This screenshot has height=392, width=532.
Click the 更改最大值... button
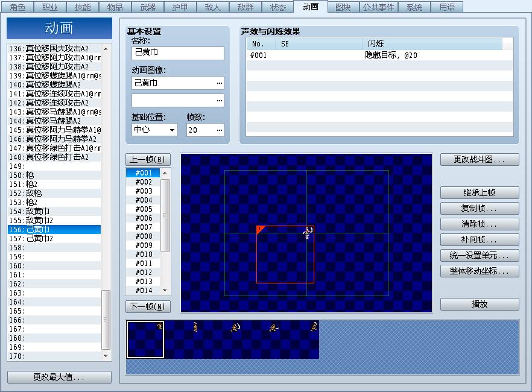coord(59,377)
